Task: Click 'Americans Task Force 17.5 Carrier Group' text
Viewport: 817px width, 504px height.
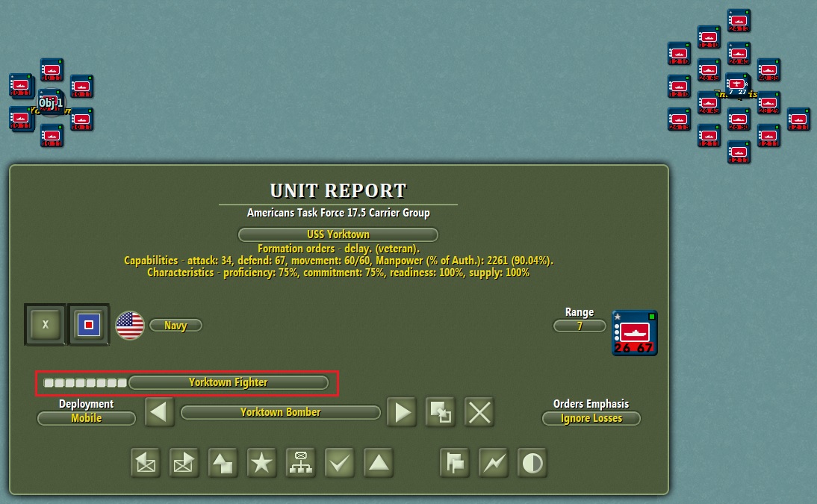Action: click(338, 213)
